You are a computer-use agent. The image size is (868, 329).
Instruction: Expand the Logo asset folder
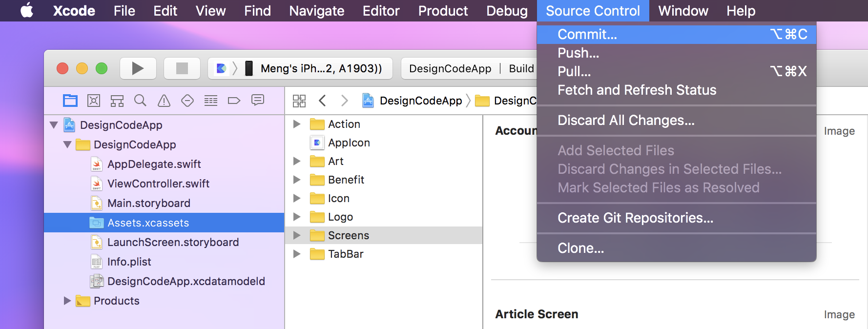click(296, 217)
